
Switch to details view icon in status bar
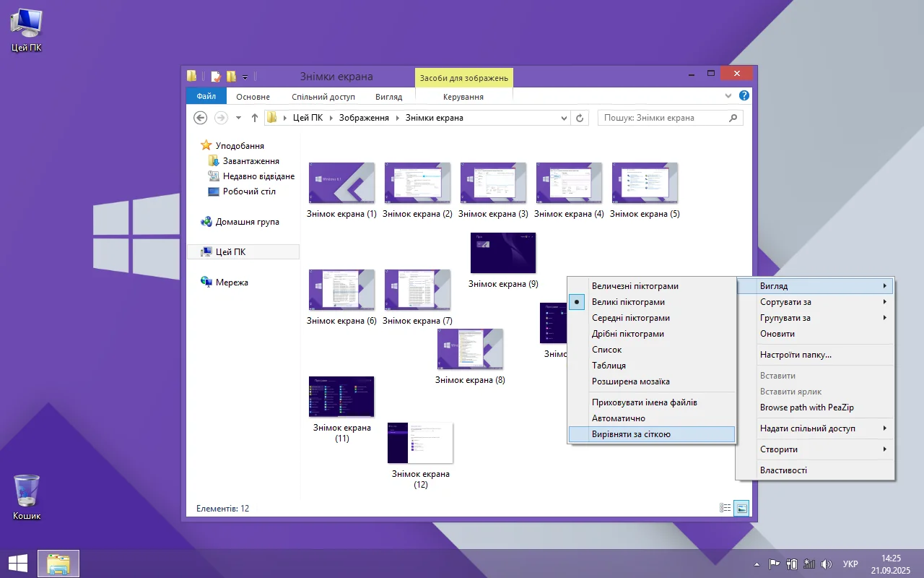click(725, 508)
